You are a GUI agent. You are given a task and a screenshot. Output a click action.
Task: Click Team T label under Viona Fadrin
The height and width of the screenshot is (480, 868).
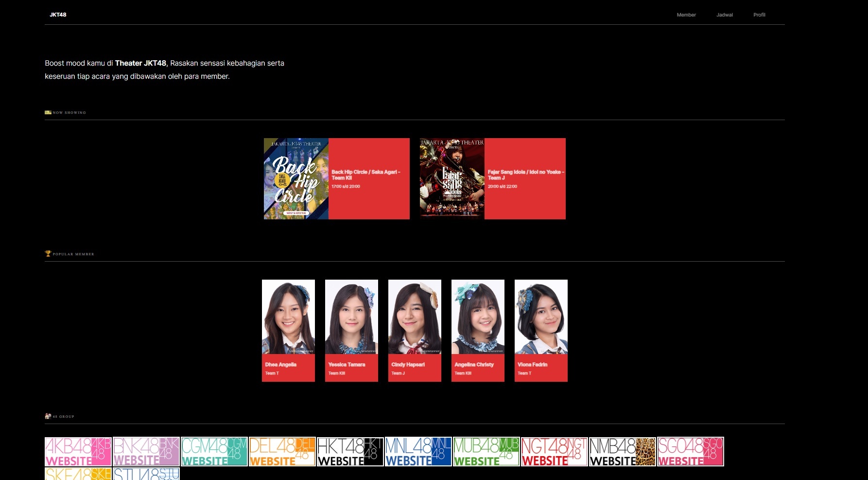tap(524, 373)
